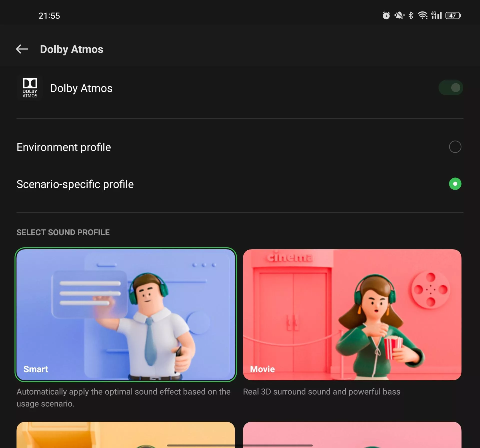Tap the battery level indicator
This screenshot has width=480, height=448.
pos(453,15)
